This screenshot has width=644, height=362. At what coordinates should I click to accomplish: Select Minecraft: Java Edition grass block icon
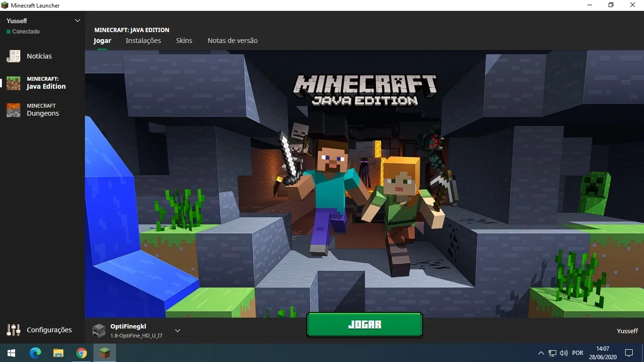coord(13,83)
